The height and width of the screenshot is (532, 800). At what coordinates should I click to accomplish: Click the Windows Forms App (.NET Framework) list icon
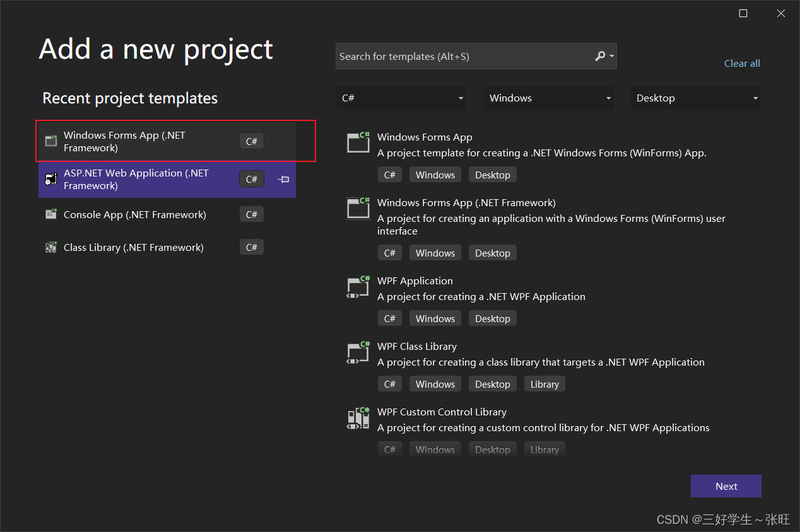click(358, 207)
